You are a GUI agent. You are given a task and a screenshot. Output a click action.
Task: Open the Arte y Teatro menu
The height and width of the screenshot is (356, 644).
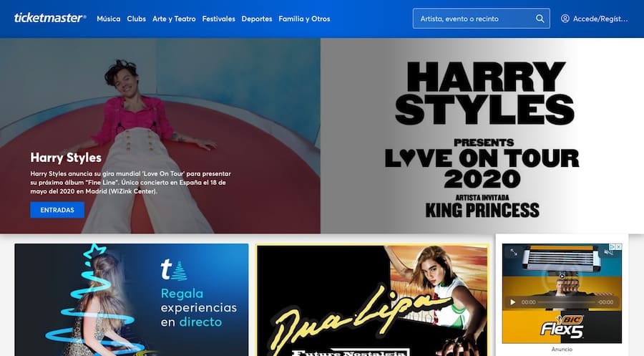[x=174, y=19]
